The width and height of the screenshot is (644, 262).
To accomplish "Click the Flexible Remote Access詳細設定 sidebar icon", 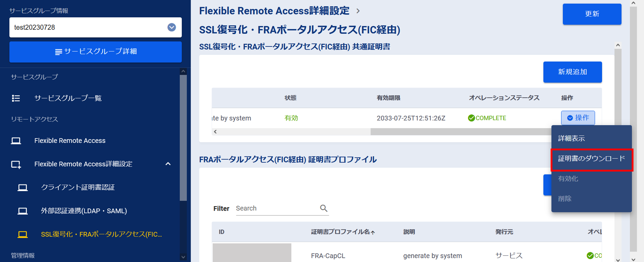I will pos(16,164).
